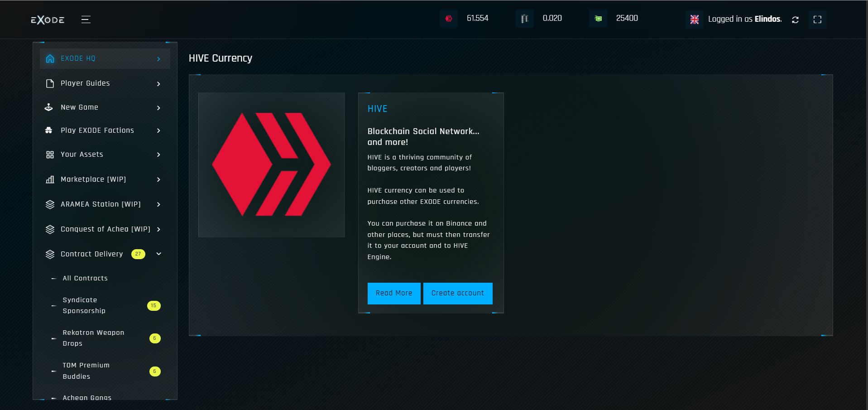Open Play EXODE Factions menu item
Viewport: 868px width, 410px height.
(x=105, y=130)
